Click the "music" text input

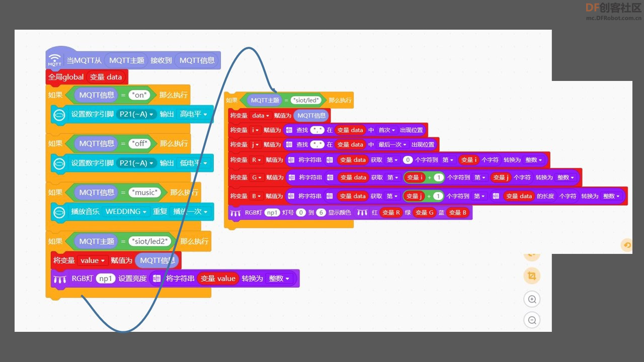click(x=145, y=192)
